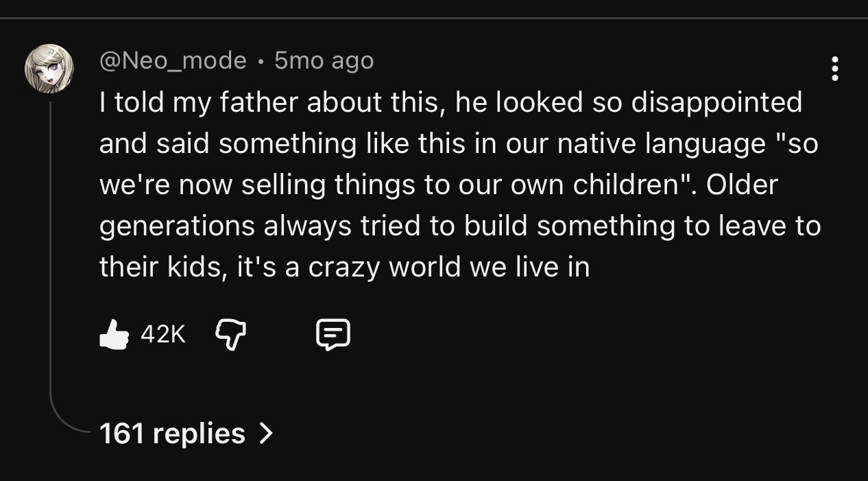Image resolution: width=868 pixels, height=481 pixels.
Task: Click the words "crazy world" in comment
Action: coord(385,267)
